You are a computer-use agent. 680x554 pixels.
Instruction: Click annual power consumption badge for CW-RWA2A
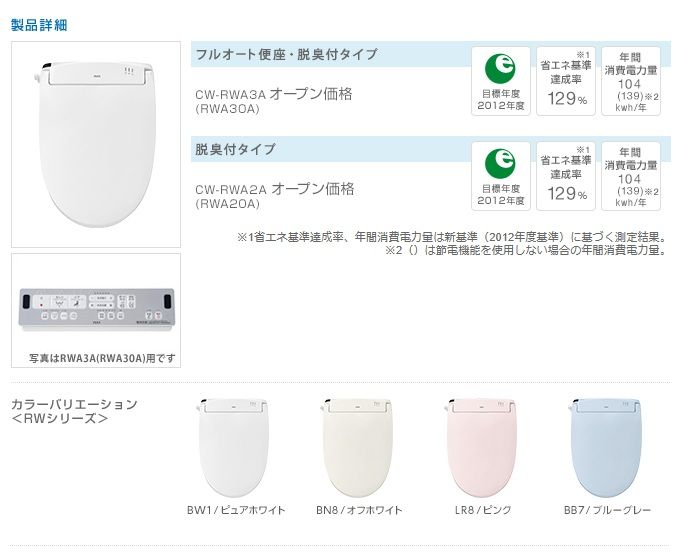point(630,176)
